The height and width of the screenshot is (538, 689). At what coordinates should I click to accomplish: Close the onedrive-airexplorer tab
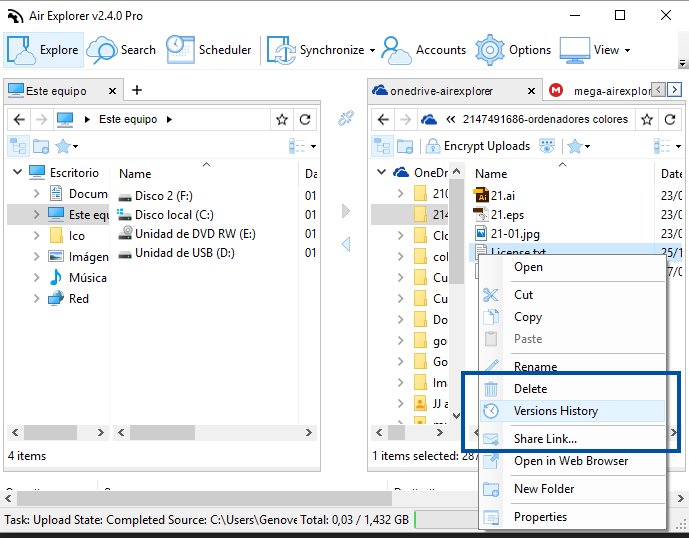pos(531,91)
